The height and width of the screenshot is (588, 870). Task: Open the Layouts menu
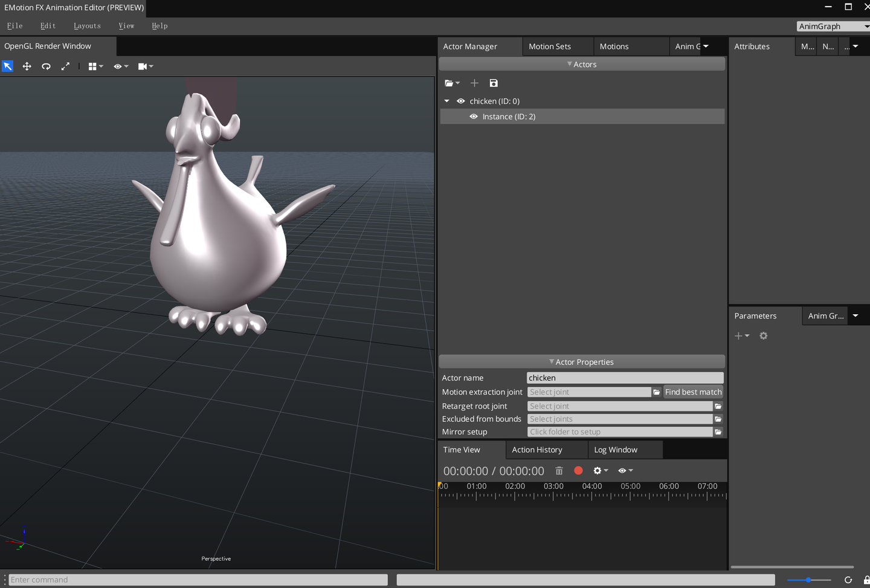(87, 26)
